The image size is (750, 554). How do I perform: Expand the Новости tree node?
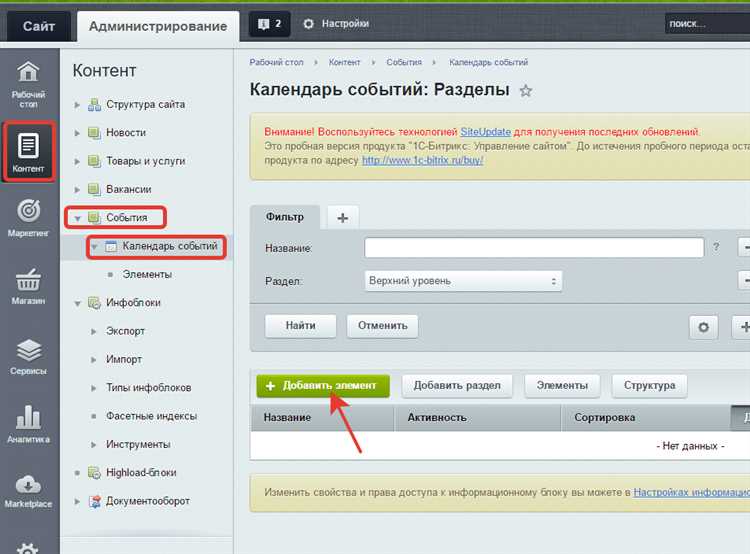[x=77, y=133]
